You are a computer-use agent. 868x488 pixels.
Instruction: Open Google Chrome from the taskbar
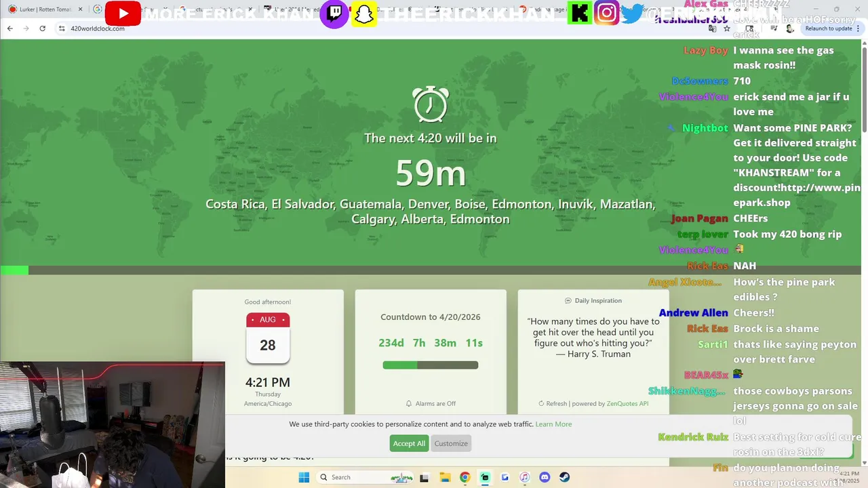[x=465, y=477]
